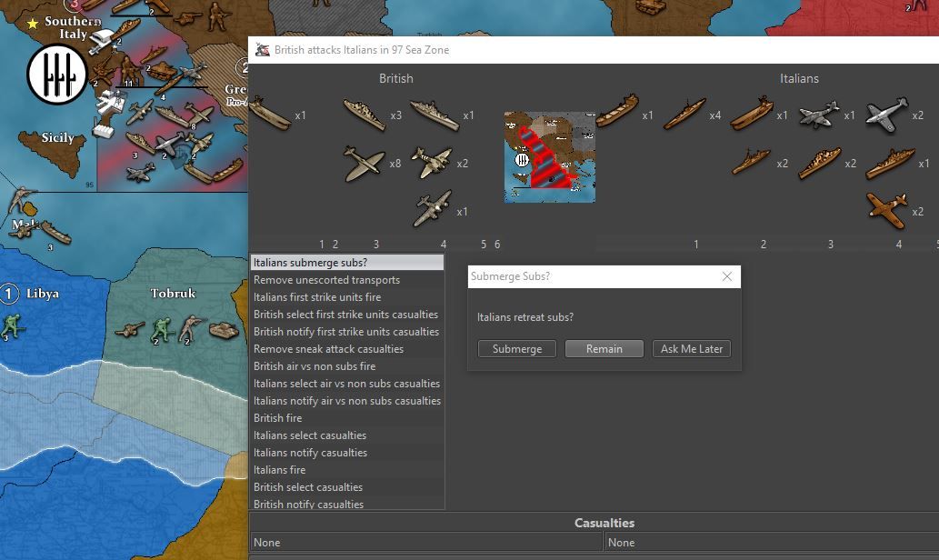
Task: Click the white Italian fighter plane marked x2
Action: click(887, 115)
